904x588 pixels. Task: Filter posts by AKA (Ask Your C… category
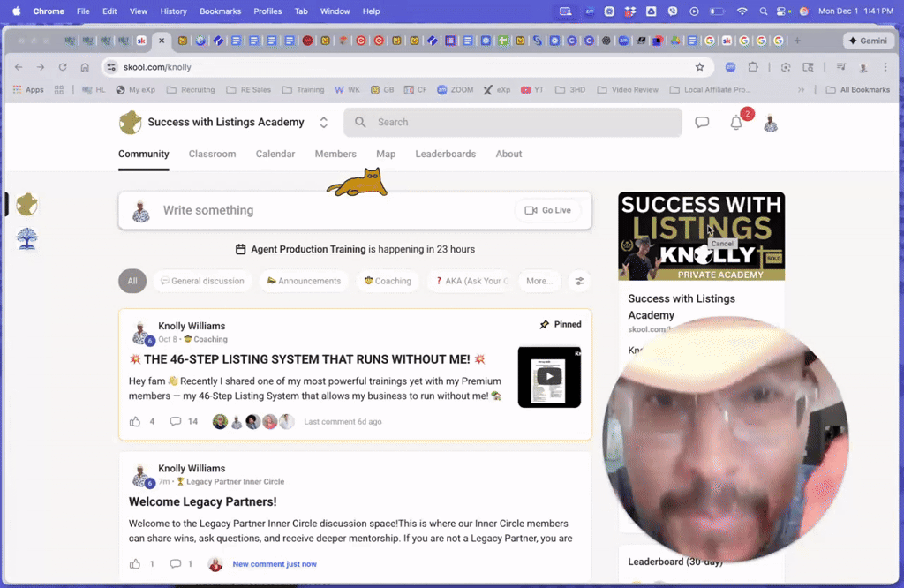pos(471,281)
